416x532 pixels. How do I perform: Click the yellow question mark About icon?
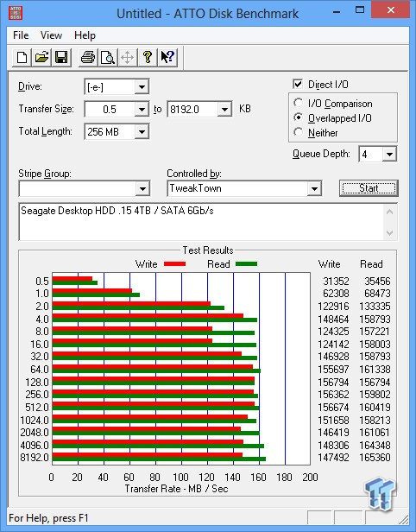pos(148,57)
